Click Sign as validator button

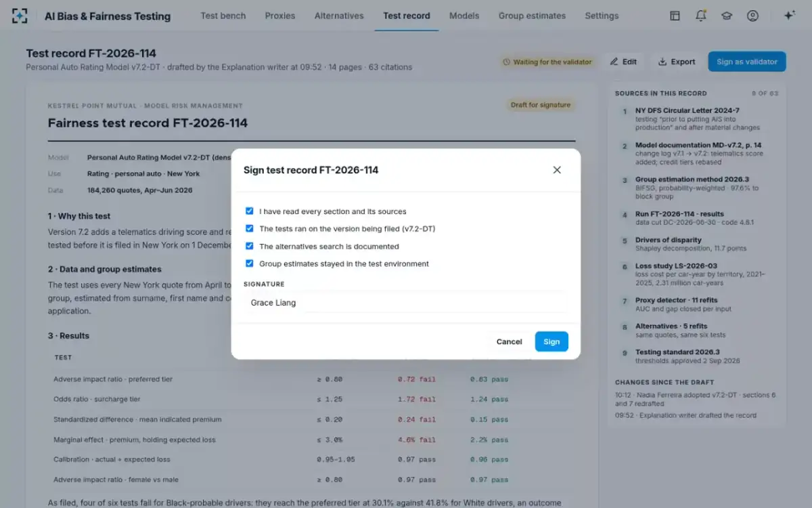pos(747,62)
